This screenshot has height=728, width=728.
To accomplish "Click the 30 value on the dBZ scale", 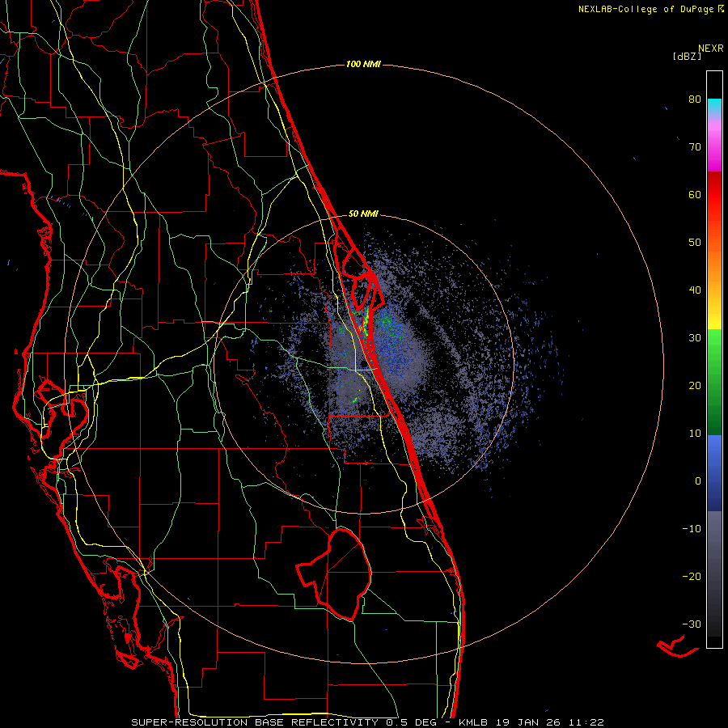I will [x=695, y=337].
